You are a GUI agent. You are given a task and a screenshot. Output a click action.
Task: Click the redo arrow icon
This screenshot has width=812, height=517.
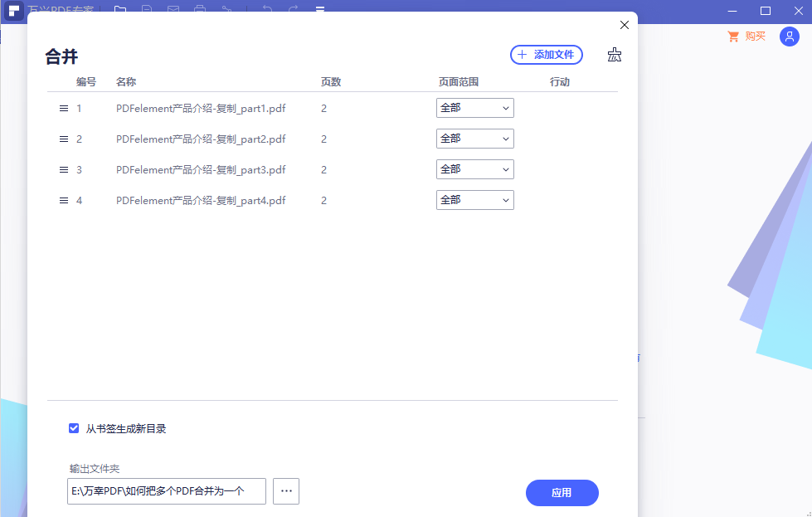pyautogui.click(x=294, y=8)
